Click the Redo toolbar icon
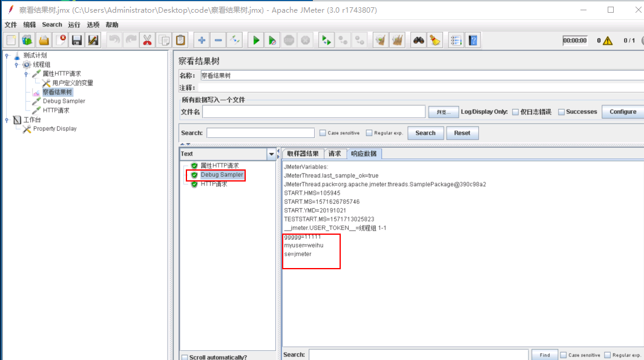Viewport: 644px width, 360px height. 131,40
